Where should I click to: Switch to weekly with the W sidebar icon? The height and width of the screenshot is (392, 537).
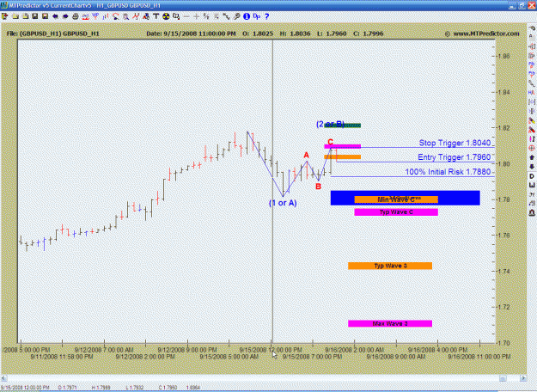point(532,185)
